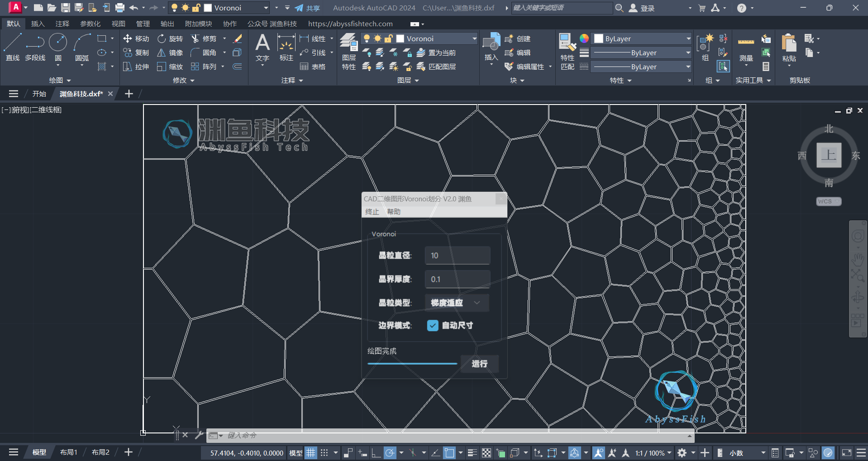Click the object color wheel icon
The width and height of the screenshot is (868, 461).
point(584,38)
